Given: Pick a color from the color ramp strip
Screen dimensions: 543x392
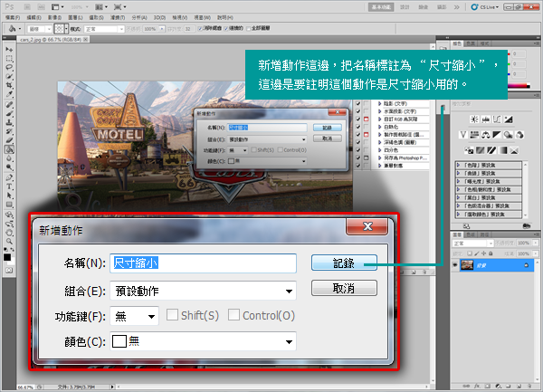Looking at the screenshot, I should (x=518, y=85).
